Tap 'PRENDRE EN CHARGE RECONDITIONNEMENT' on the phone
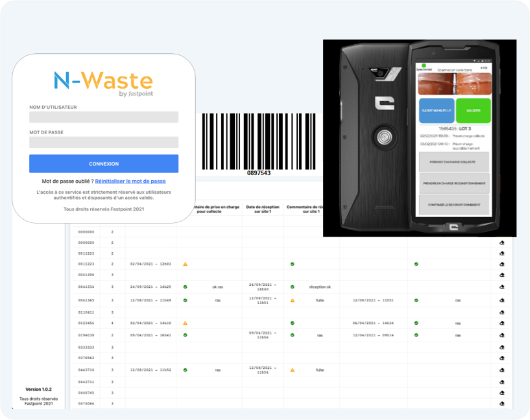Screen dimensions: 530x420 (454, 183)
